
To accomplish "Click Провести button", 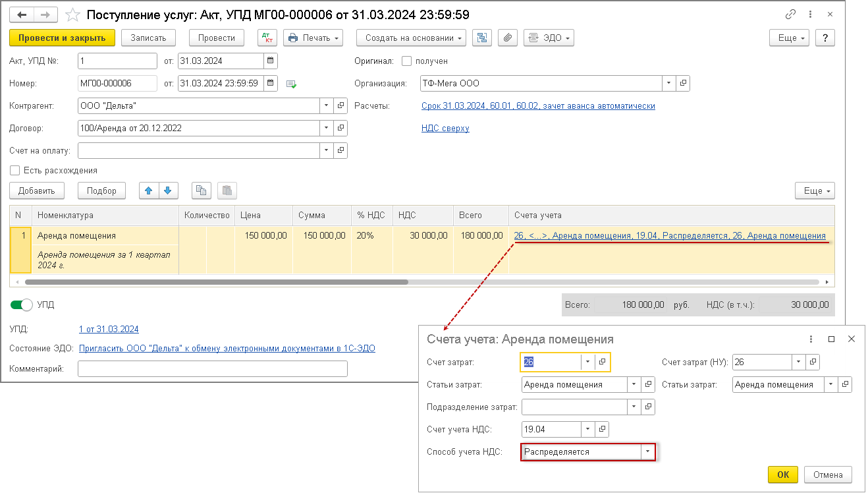I will point(217,38).
